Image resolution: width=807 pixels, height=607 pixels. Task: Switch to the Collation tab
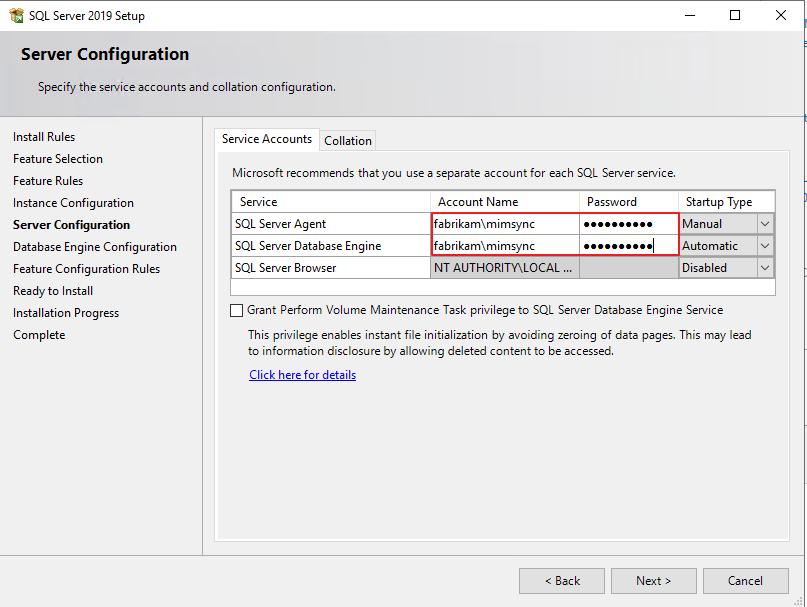point(348,141)
